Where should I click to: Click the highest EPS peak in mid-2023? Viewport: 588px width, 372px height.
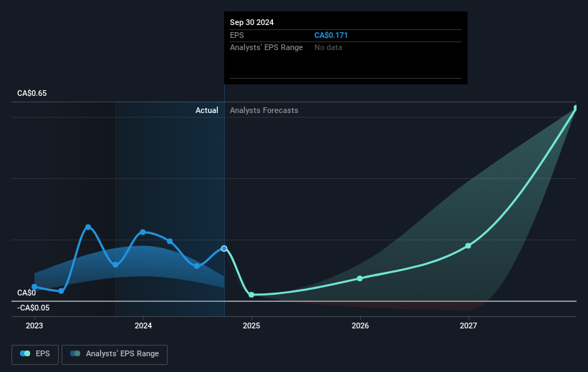(x=88, y=227)
